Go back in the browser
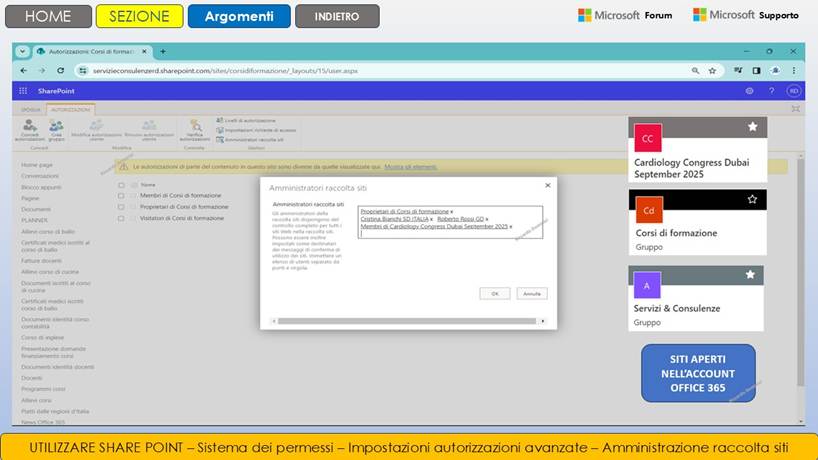This screenshot has width=818, height=460. tap(23, 70)
